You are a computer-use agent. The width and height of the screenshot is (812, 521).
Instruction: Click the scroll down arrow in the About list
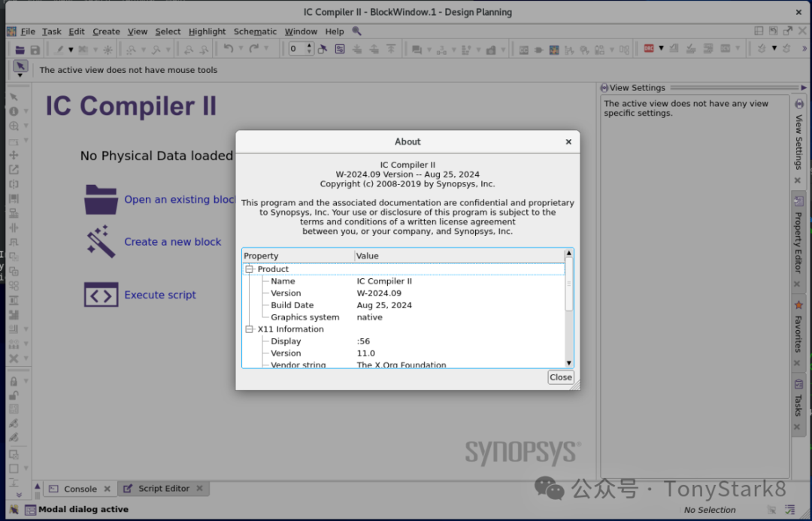pyautogui.click(x=568, y=363)
